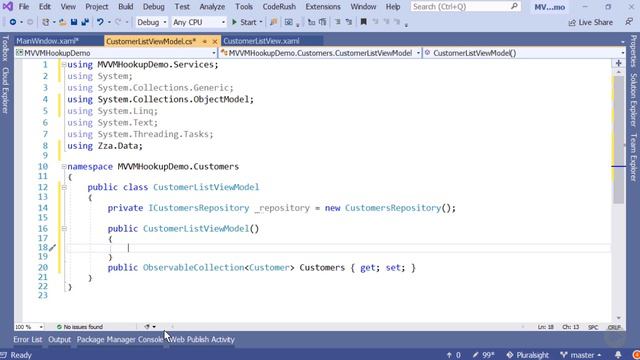Image resolution: width=640 pixels, height=360 pixels.
Task: Open the notifications bell in status bar
Action: pyautogui.click(x=618, y=355)
